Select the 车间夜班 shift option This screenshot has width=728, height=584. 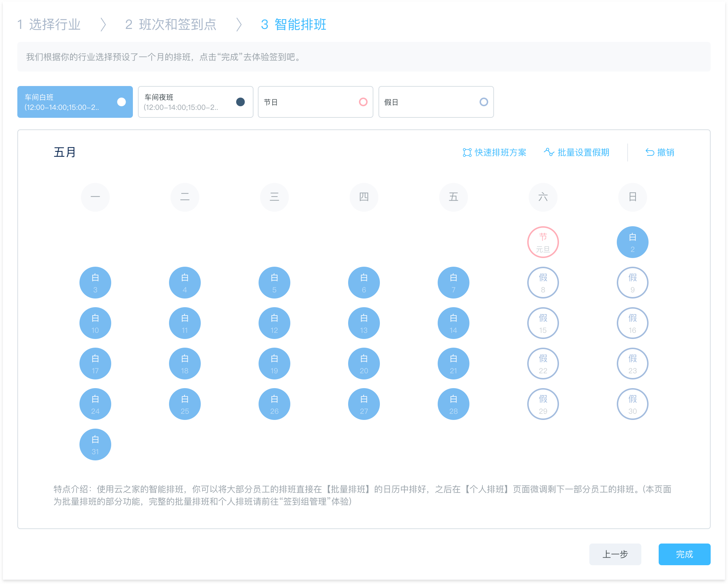[195, 102]
